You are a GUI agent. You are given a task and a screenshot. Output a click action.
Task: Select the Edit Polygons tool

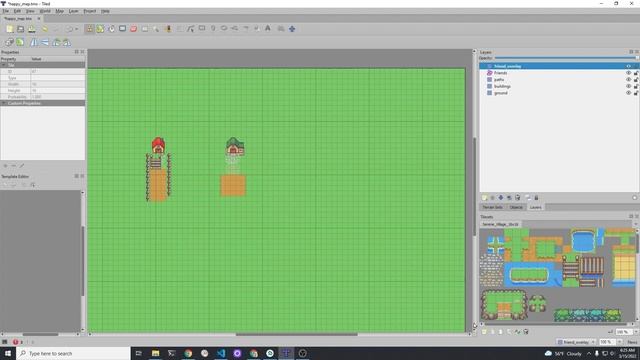(191, 29)
